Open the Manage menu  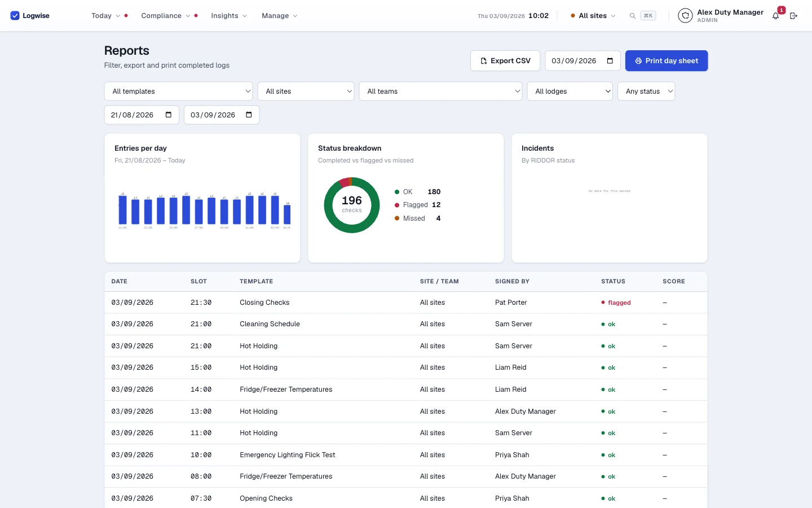pos(280,16)
